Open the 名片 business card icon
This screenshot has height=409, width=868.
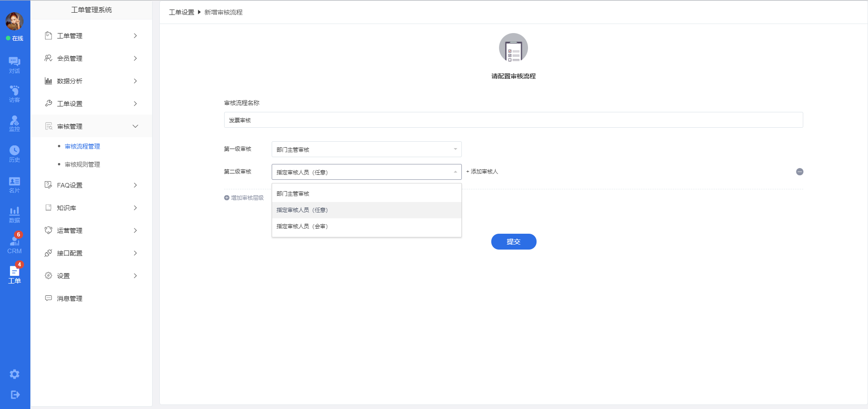tap(14, 184)
